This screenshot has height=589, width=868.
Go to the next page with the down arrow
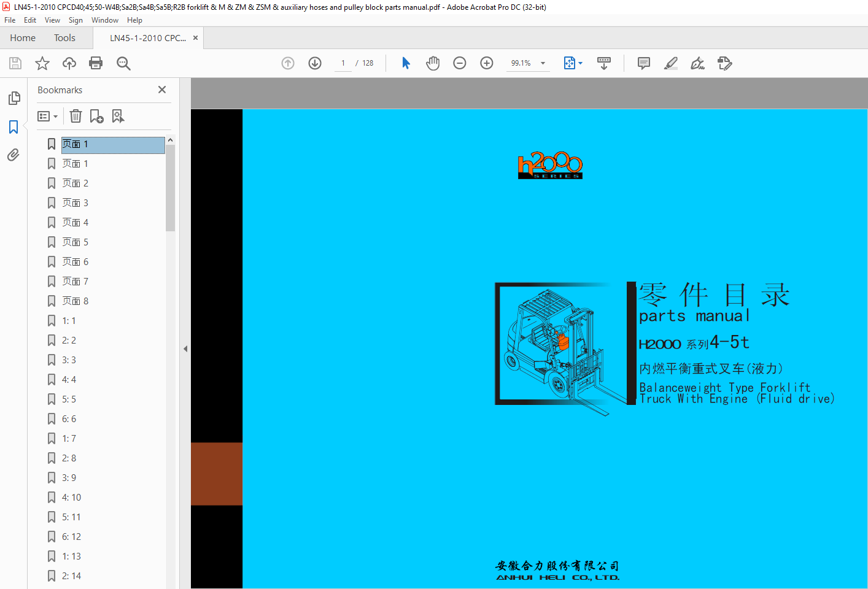pos(315,63)
